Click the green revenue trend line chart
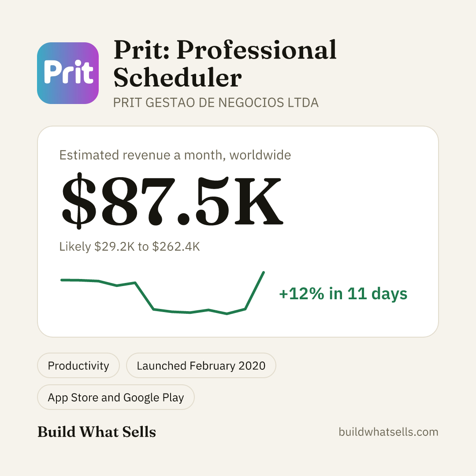Viewport: 476px width, 476px height. 163,293
